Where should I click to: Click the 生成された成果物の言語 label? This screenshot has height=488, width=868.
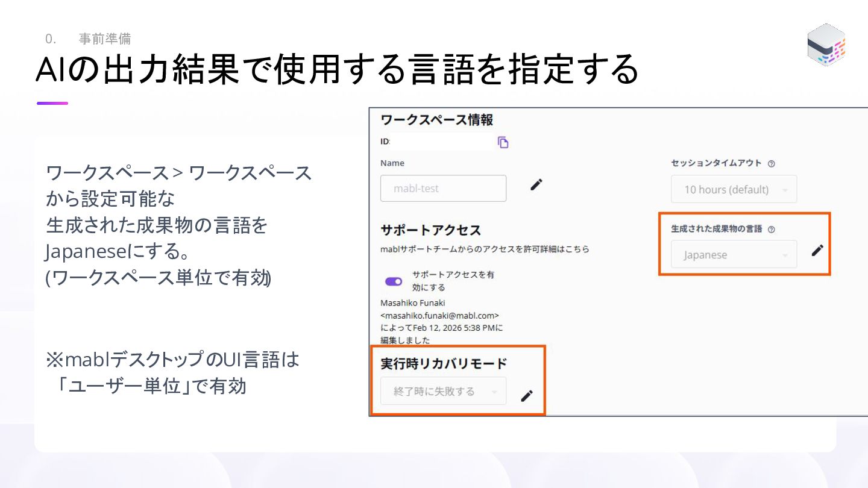coord(717,229)
